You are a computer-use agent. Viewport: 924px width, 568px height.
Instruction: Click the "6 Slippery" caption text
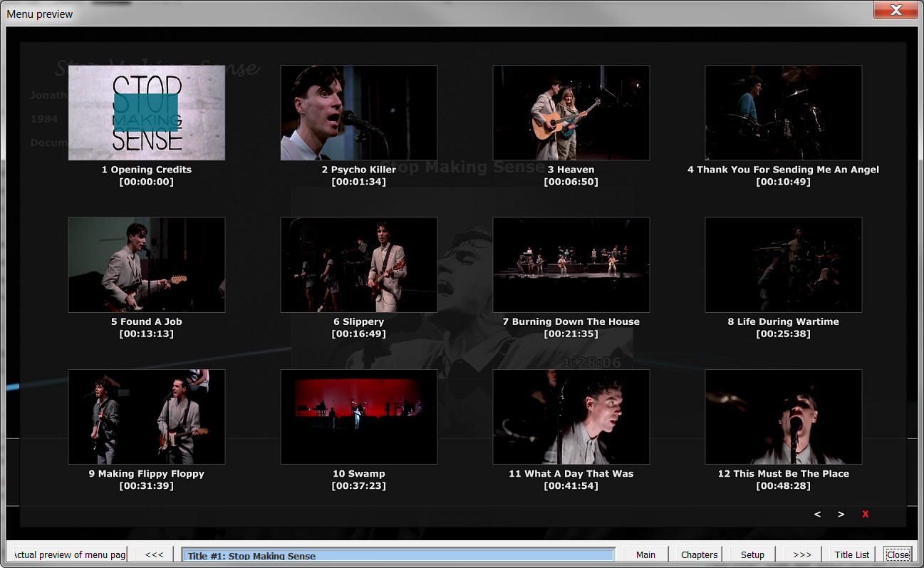(359, 321)
